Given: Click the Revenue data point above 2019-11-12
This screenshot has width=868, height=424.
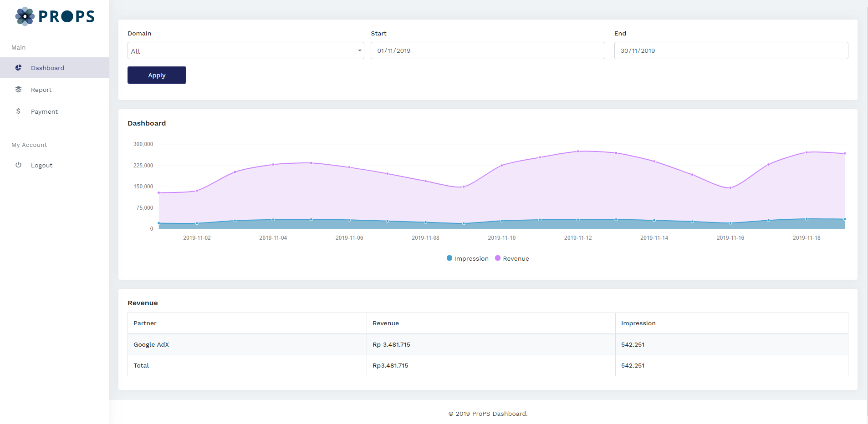Looking at the screenshot, I should click(x=578, y=151).
